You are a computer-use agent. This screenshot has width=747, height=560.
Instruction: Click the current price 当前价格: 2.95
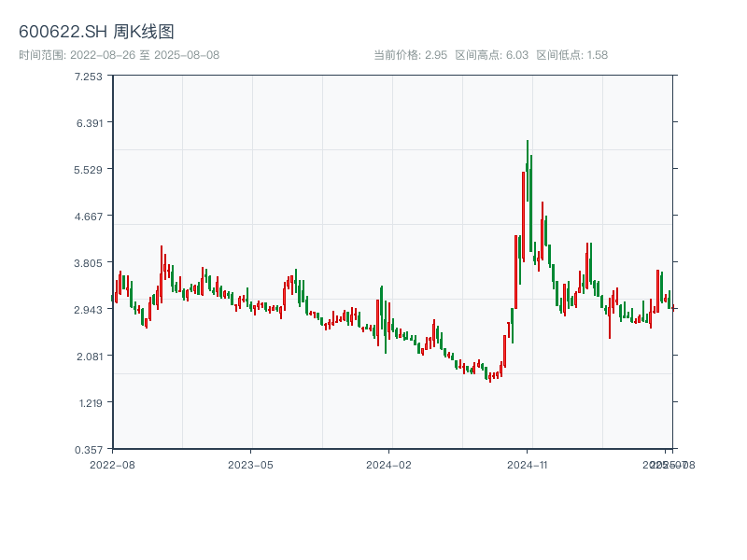pyautogui.click(x=410, y=55)
